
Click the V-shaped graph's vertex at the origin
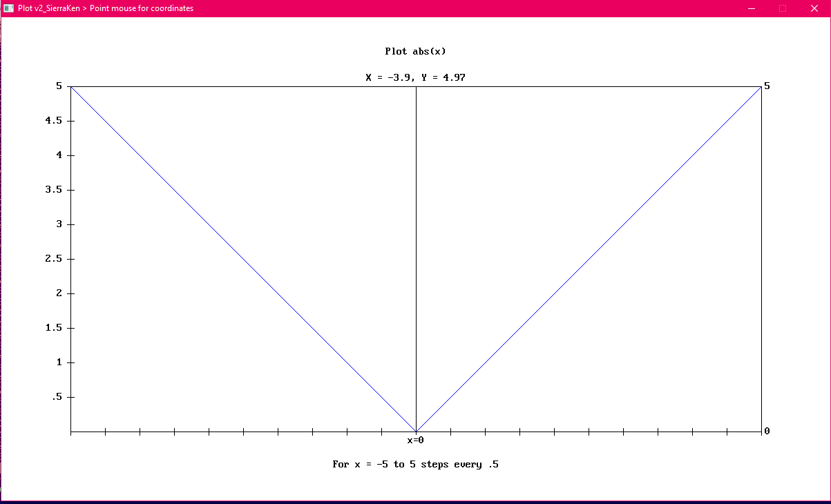pyautogui.click(x=416, y=431)
